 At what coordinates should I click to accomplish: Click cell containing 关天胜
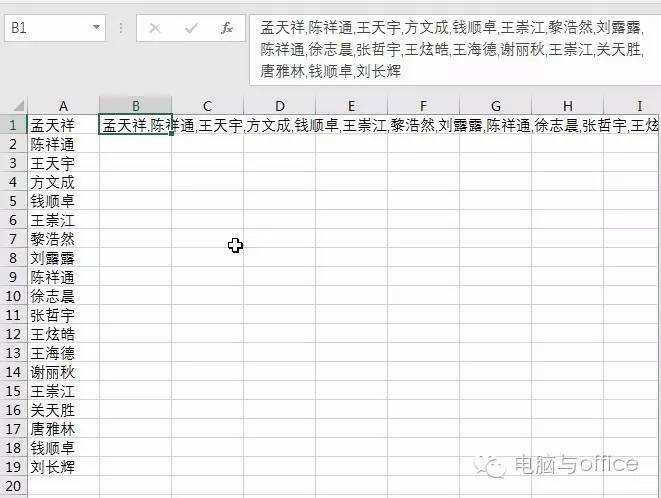(x=63, y=409)
